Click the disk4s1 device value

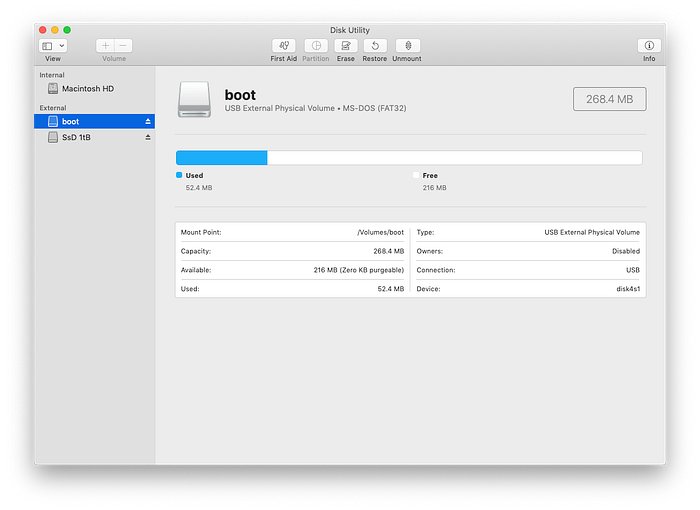(x=628, y=289)
